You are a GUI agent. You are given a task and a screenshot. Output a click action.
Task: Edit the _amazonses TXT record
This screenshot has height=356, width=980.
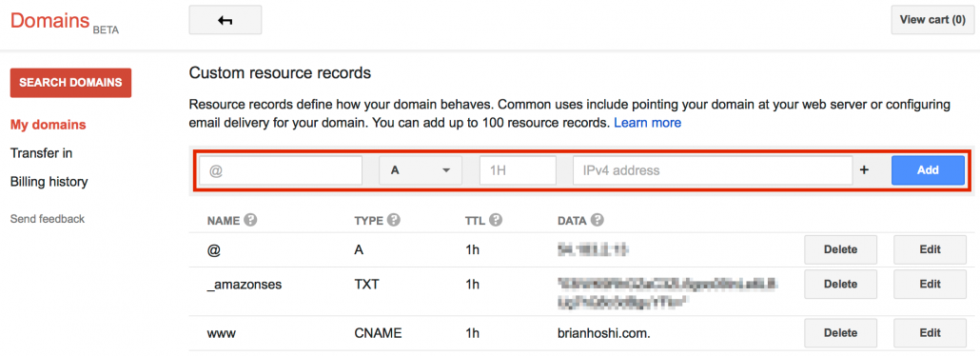(x=930, y=284)
